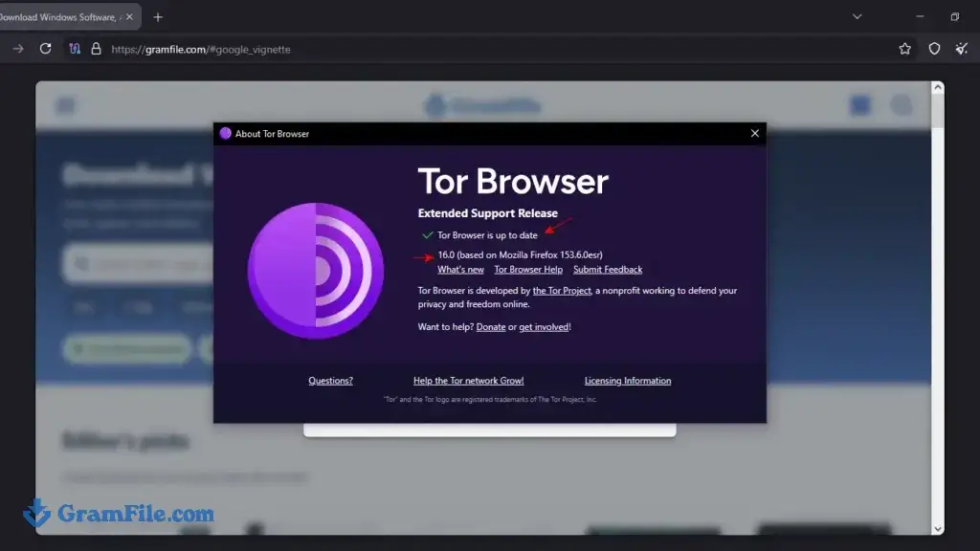This screenshot has height=551, width=980.
Task: Close the Download Windows Software tab
Action: coord(129,17)
